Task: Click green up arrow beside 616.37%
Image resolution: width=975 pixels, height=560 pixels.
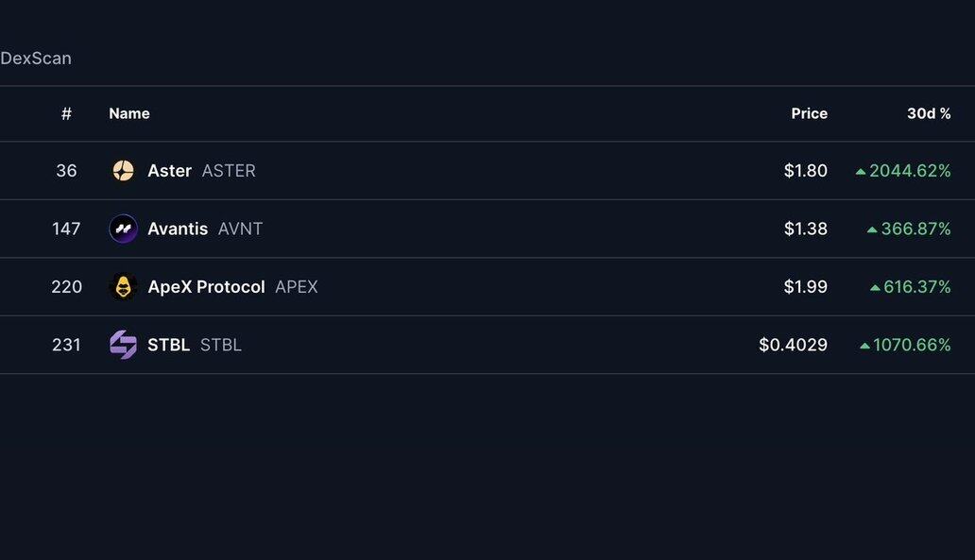Action: 875,288
